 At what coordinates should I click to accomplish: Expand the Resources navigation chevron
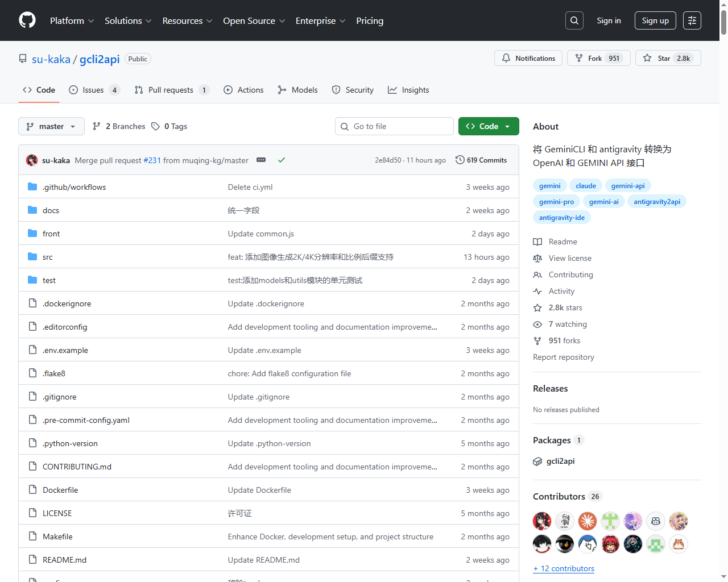208,21
